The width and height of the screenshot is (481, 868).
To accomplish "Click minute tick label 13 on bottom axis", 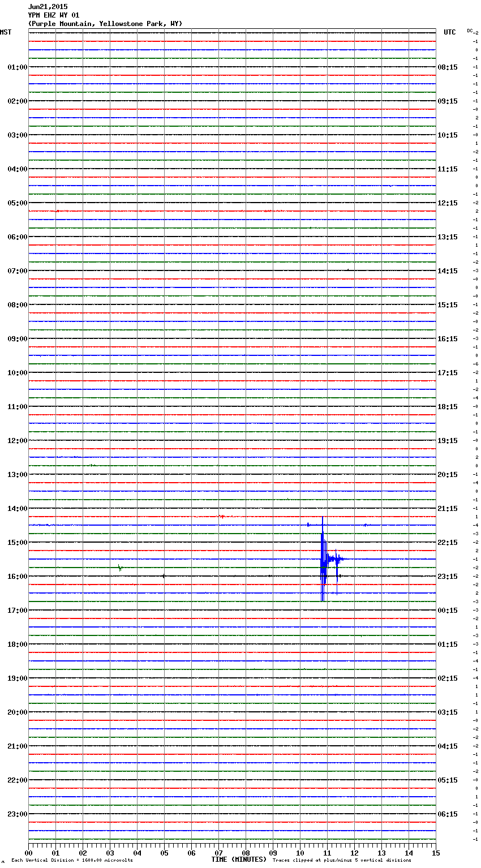I will pyautogui.click(x=381, y=853).
